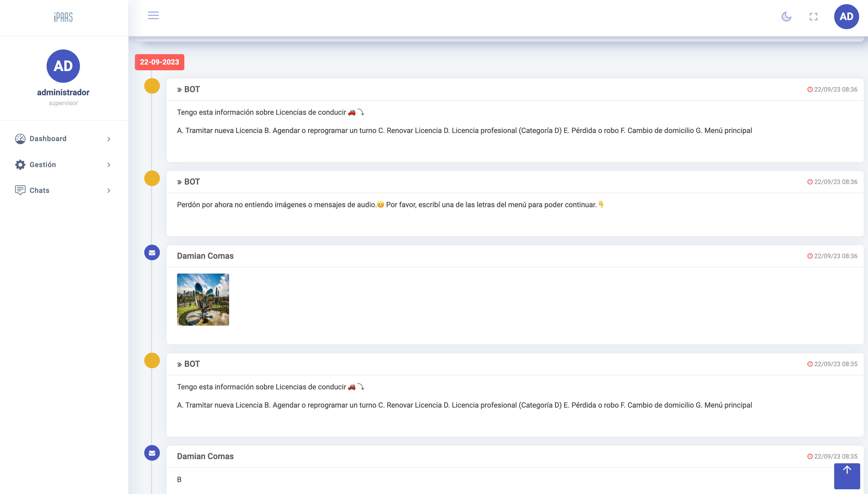Image resolution: width=868 pixels, height=494 pixels.
Task: Click the 22-09-2023 date marker
Action: pos(160,62)
